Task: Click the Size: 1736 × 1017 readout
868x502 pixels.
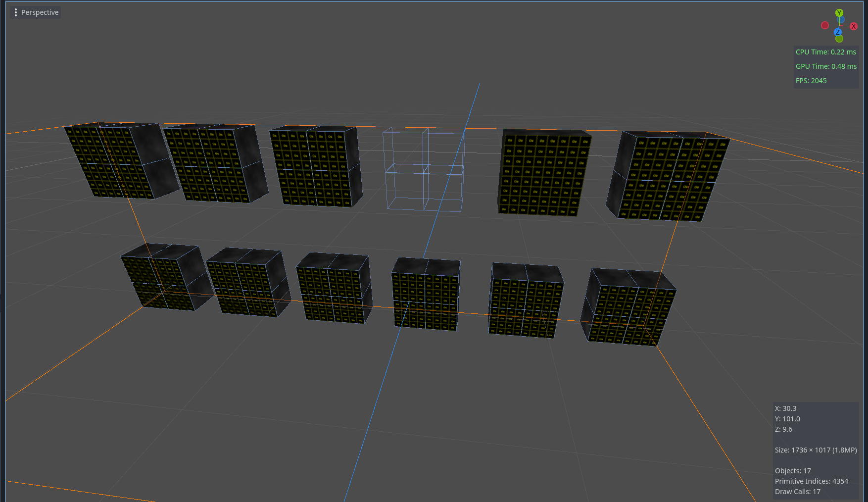Action: click(x=816, y=450)
